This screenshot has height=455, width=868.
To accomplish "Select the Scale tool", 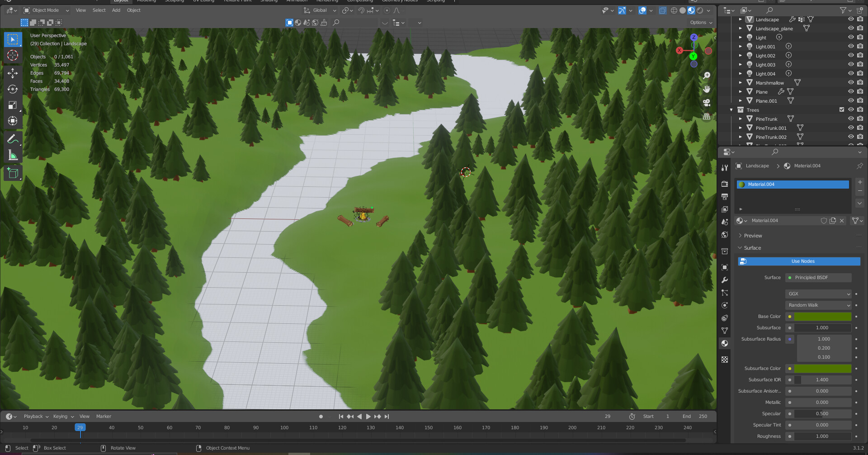I will (13, 105).
